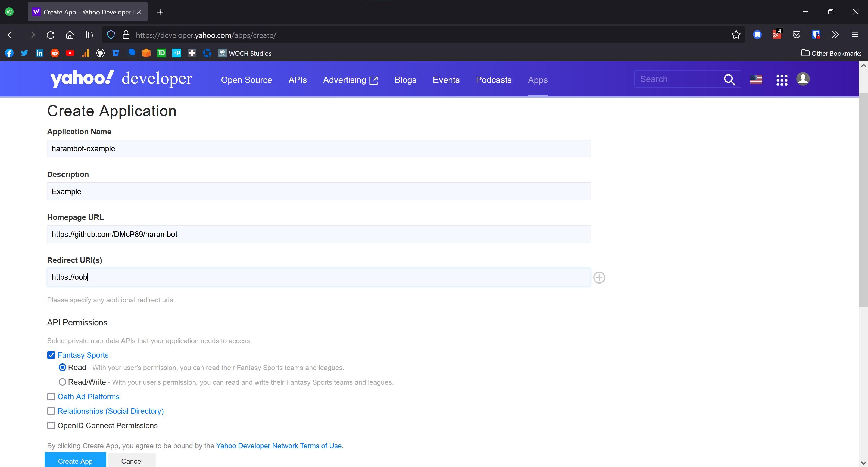Enable OpenID Connect Permissions checkbox
868x467 pixels.
(x=51, y=426)
